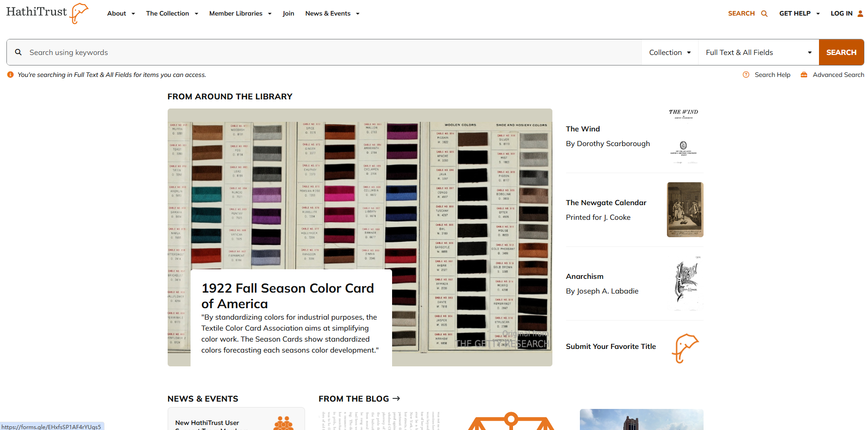Screen dimensions: 868x430
Task: Open the Advanced Search link
Action: tap(838, 75)
